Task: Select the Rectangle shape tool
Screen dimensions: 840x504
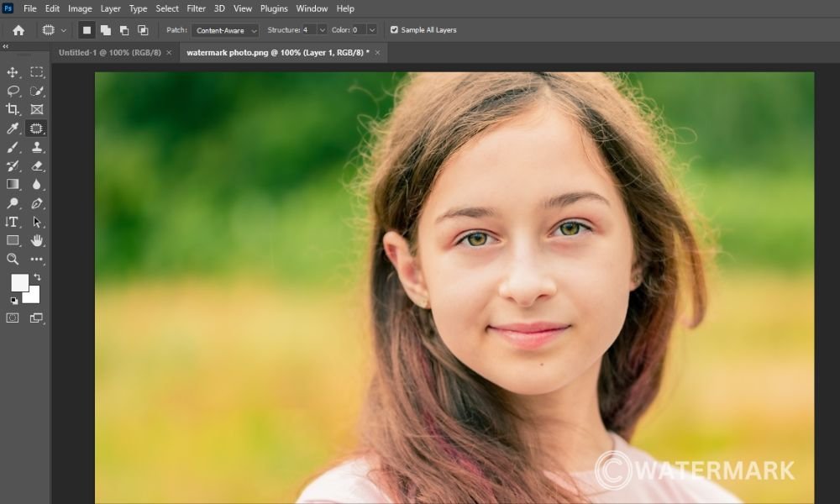Action: click(13, 240)
